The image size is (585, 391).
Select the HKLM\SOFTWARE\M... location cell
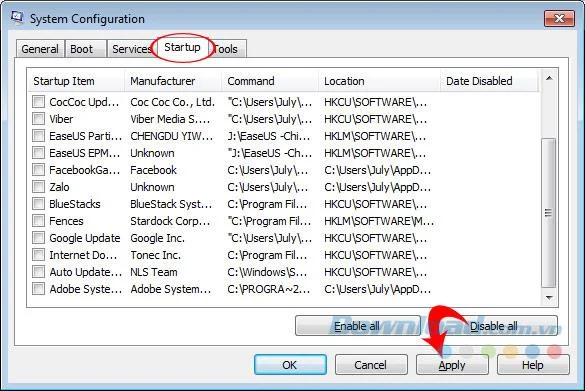pyautogui.click(x=379, y=221)
